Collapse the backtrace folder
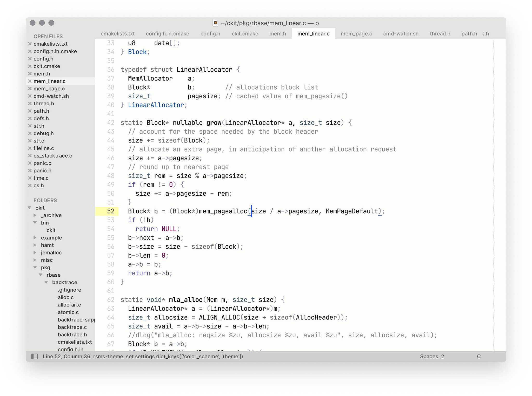The width and height of the screenshot is (532, 396). coord(46,282)
